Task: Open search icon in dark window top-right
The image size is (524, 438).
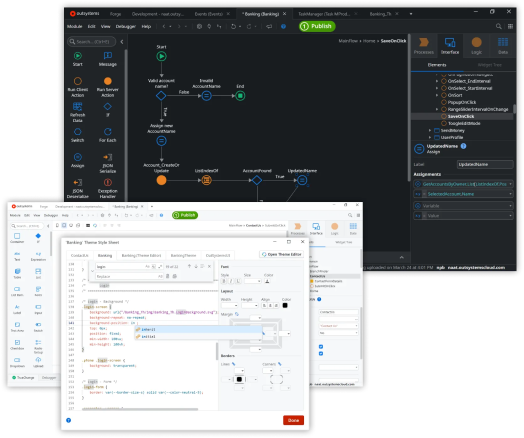Action: coord(499,26)
